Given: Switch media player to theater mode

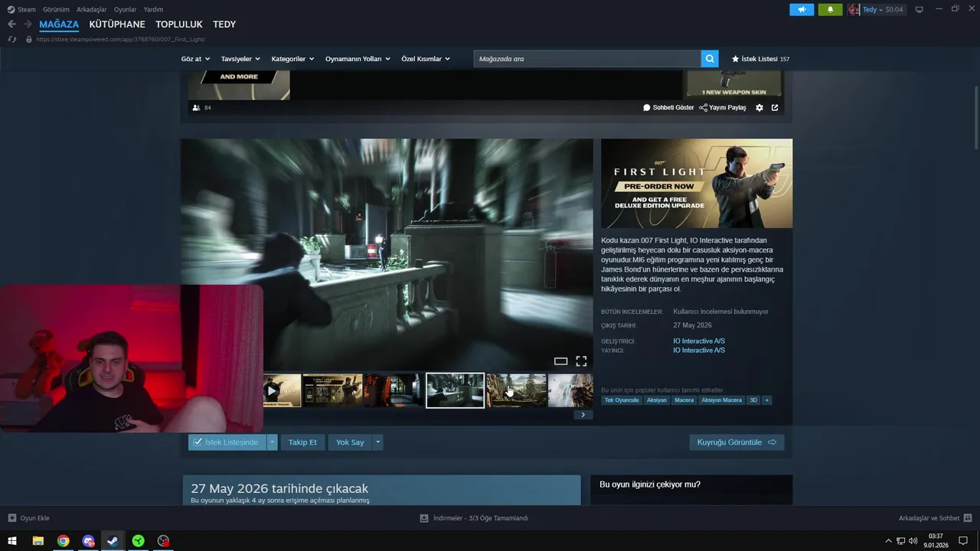Looking at the screenshot, I should point(560,361).
